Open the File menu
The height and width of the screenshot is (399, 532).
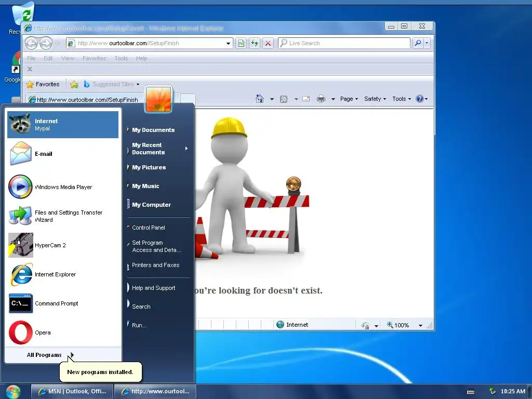pyautogui.click(x=31, y=58)
